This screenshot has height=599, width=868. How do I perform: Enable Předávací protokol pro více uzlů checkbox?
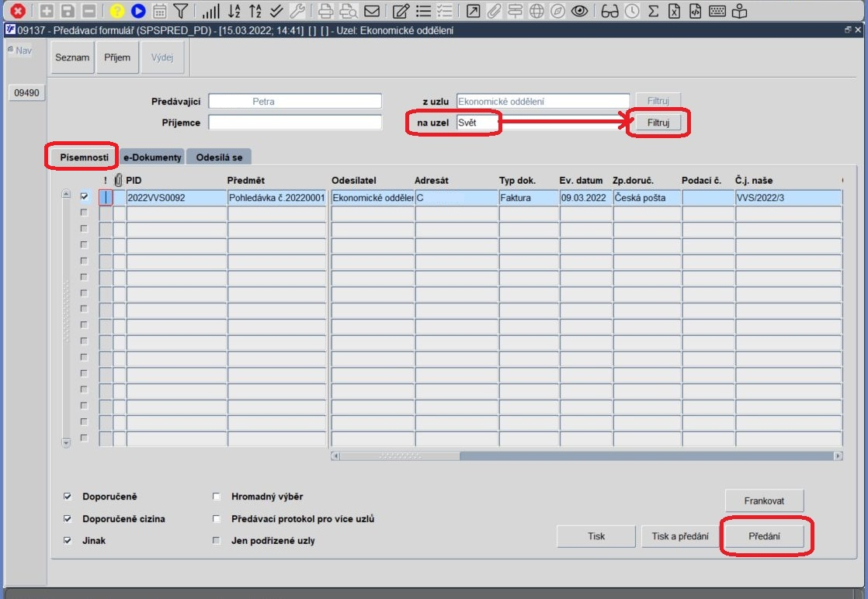pos(217,518)
